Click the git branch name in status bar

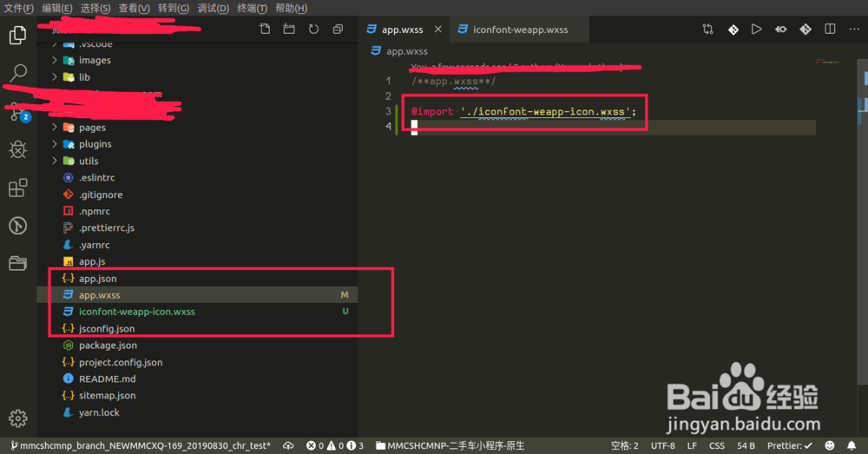(x=141, y=445)
